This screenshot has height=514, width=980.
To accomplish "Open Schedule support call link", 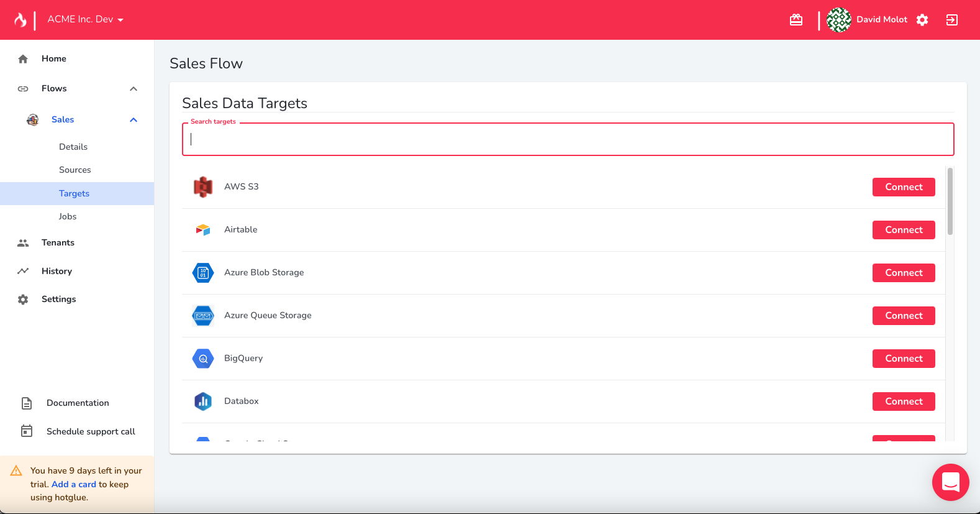I will pyautogui.click(x=91, y=431).
